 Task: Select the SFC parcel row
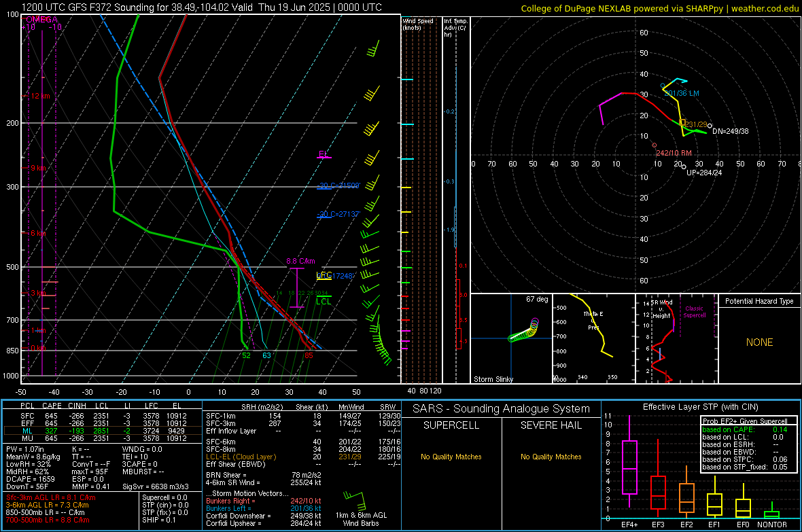tap(103, 416)
